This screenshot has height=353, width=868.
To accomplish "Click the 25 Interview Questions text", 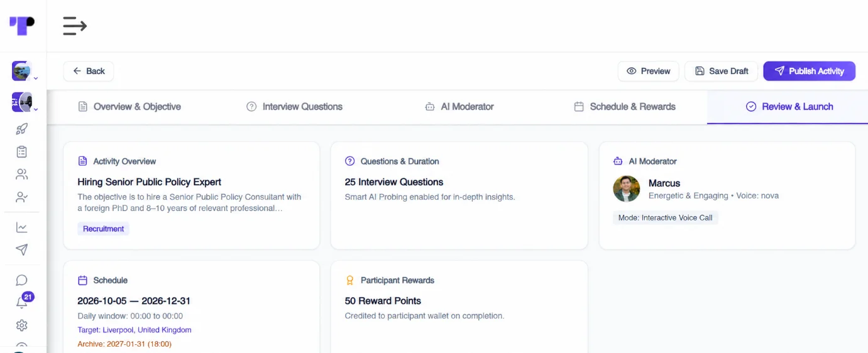I will pos(394,182).
